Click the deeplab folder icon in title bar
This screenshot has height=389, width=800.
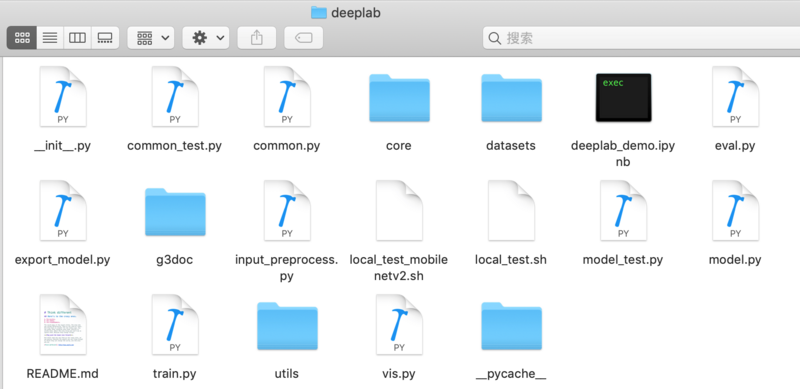(x=319, y=12)
